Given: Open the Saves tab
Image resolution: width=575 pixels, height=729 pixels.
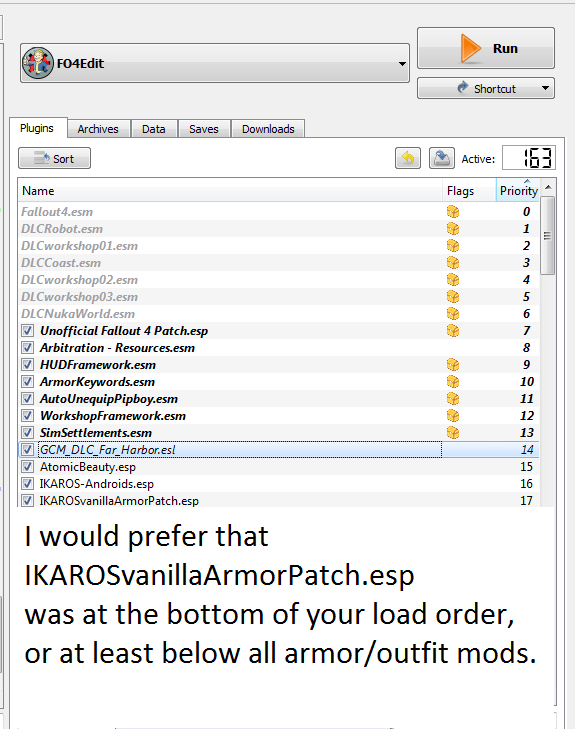Looking at the screenshot, I should tap(204, 129).
